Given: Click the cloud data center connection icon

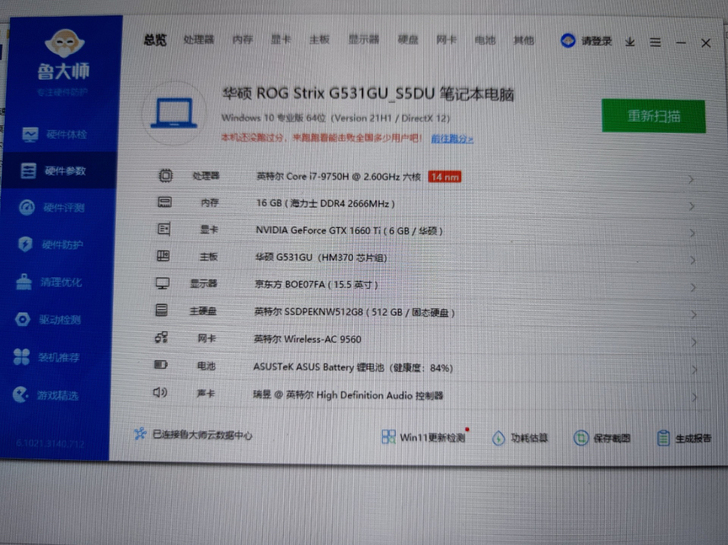Looking at the screenshot, I should point(140,434).
